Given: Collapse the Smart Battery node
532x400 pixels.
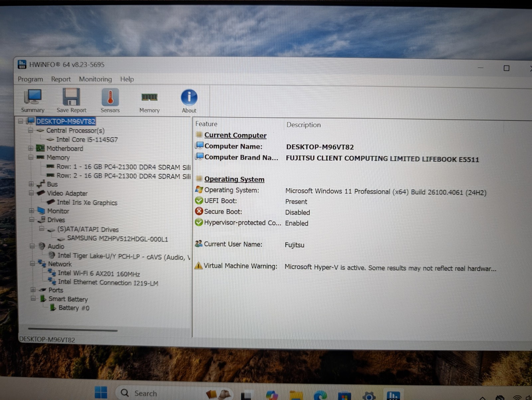Looking at the screenshot, I should (33, 298).
